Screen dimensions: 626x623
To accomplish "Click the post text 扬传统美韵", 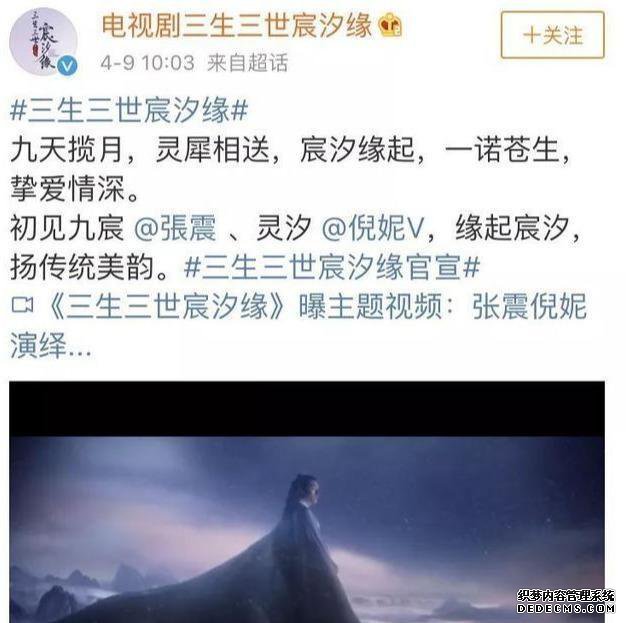I will pyautogui.click(x=89, y=267).
